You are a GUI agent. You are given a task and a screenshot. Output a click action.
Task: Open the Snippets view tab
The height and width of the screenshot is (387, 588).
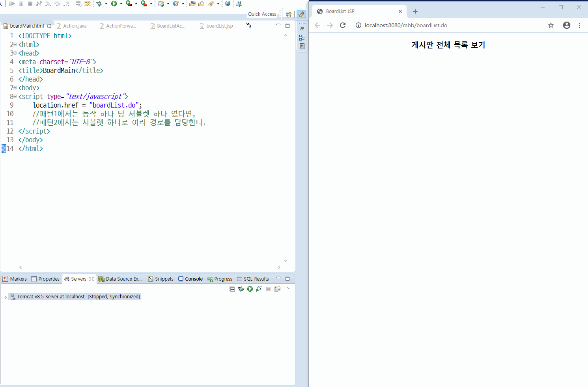(x=161, y=279)
